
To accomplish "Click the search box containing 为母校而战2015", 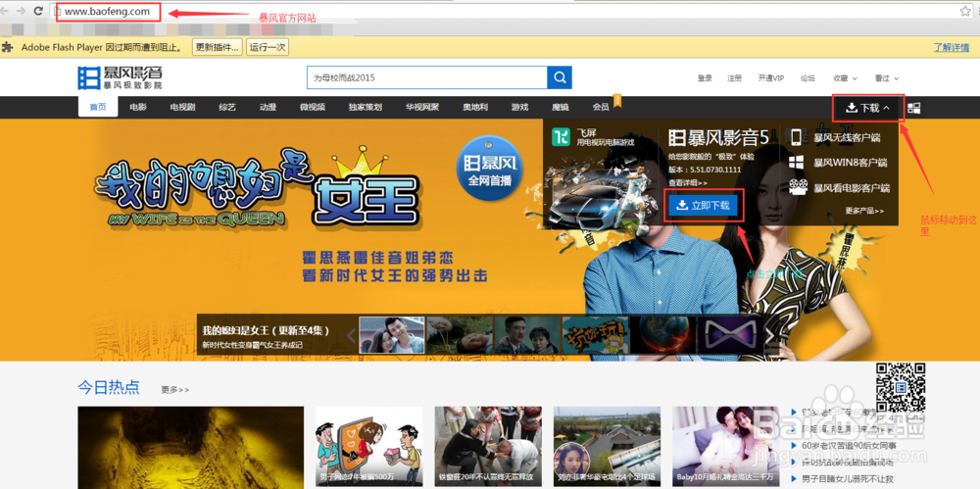I will (x=427, y=77).
